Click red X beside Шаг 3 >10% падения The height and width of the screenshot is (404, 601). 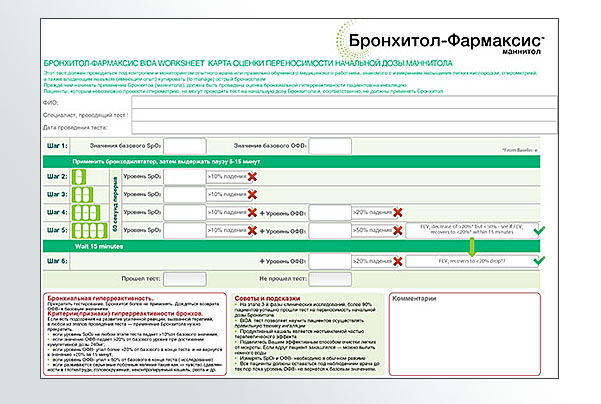pyautogui.click(x=253, y=194)
